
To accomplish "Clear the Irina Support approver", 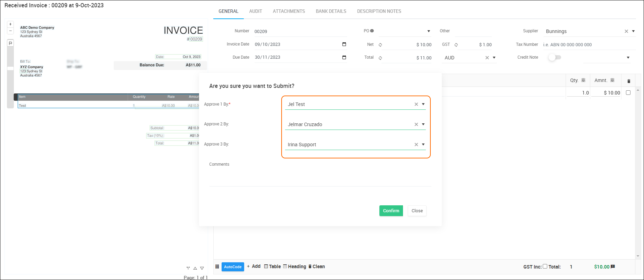I will (416, 145).
